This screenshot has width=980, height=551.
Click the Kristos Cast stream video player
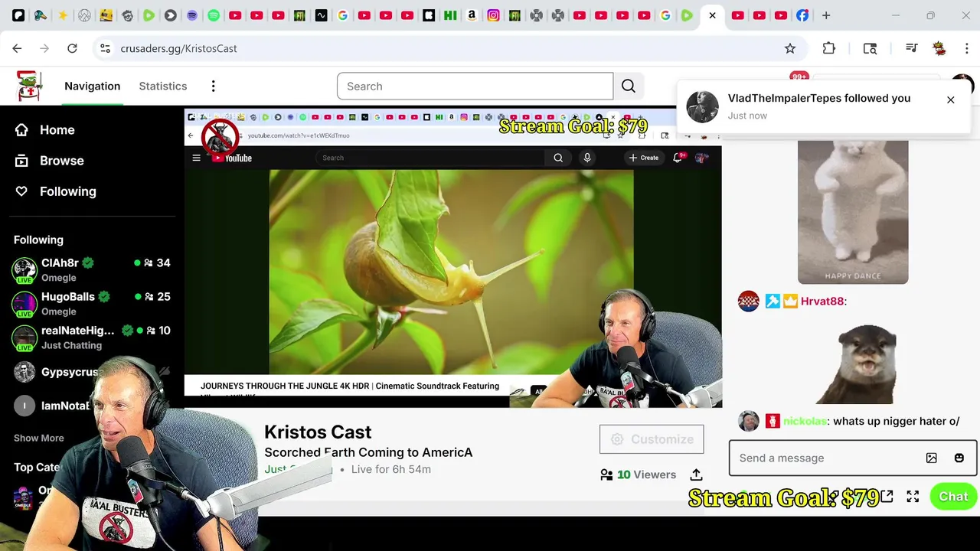[x=452, y=257]
